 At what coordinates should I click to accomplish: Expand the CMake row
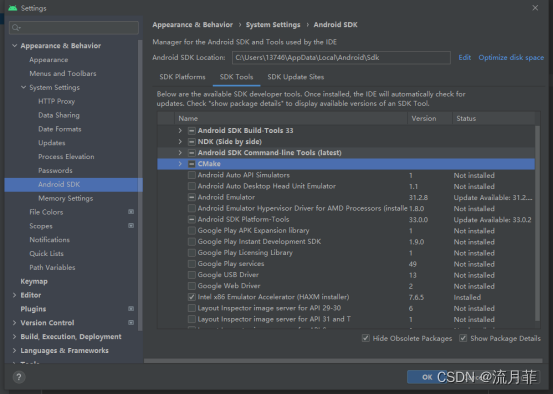tap(180, 164)
